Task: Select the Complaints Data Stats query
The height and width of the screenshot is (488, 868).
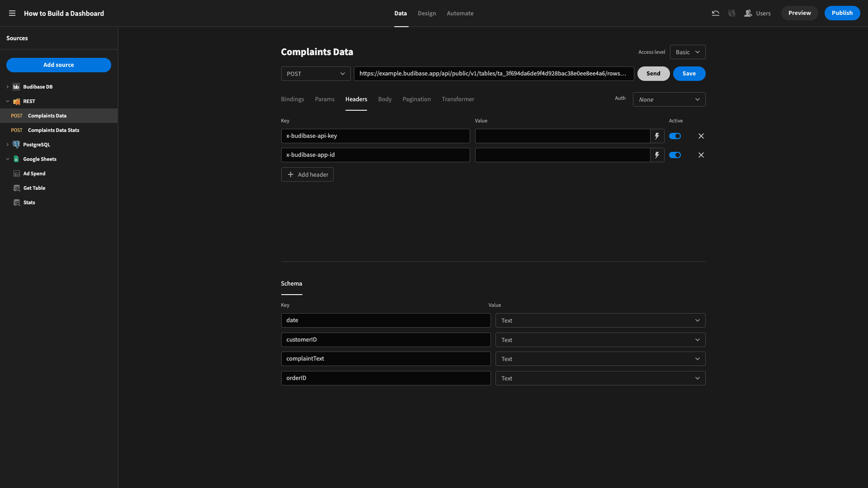Action: click(x=59, y=130)
